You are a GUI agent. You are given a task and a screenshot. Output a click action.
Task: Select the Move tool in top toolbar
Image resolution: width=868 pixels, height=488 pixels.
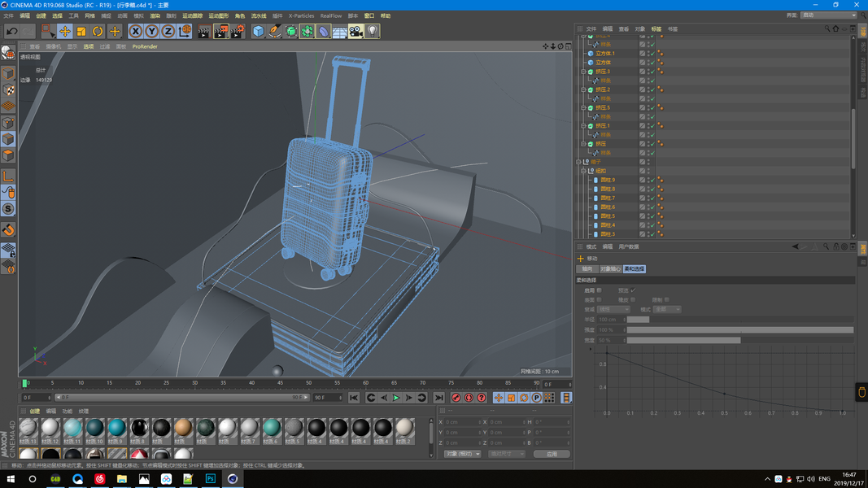(65, 32)
